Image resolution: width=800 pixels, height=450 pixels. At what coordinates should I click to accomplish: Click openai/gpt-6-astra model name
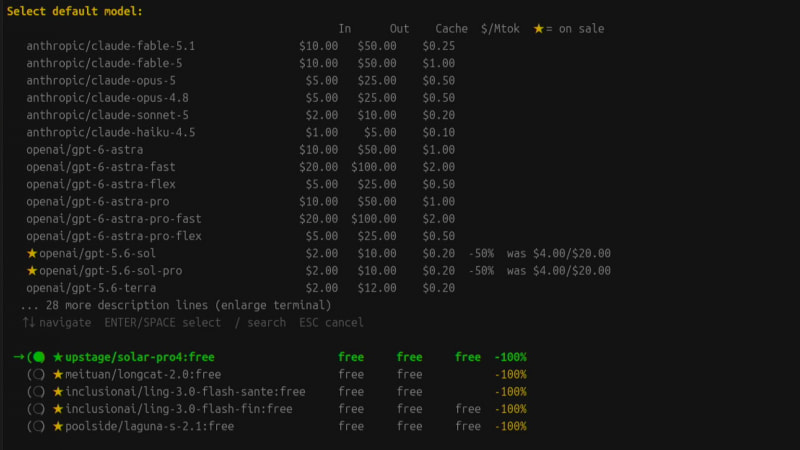85,150
